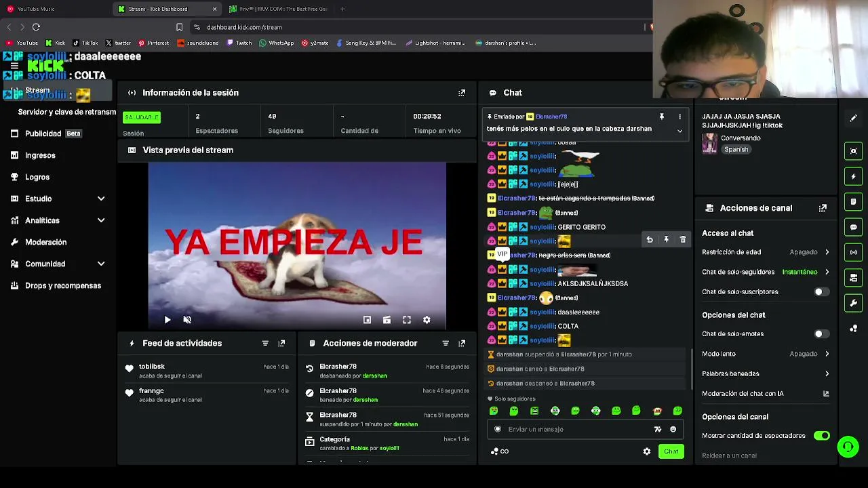Pop out the Acciones de canal panel
The image size is (868, 488).
(x=823, y=208)
